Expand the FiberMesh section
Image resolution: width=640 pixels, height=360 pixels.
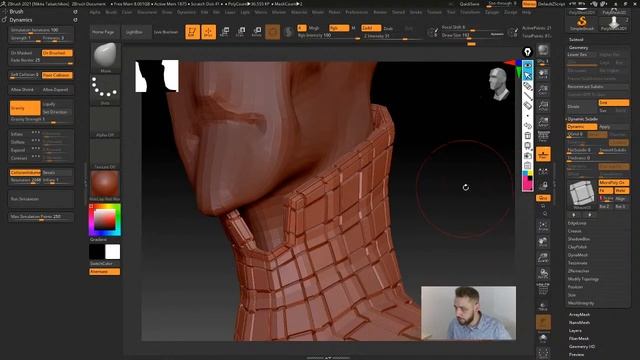(579, 339)
